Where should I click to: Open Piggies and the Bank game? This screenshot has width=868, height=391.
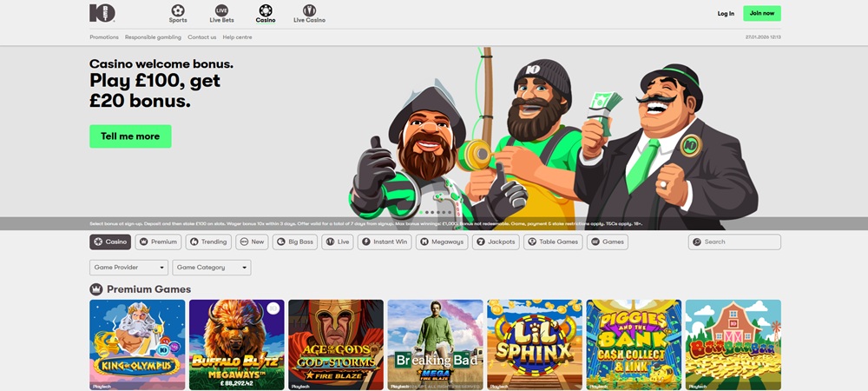634,344
